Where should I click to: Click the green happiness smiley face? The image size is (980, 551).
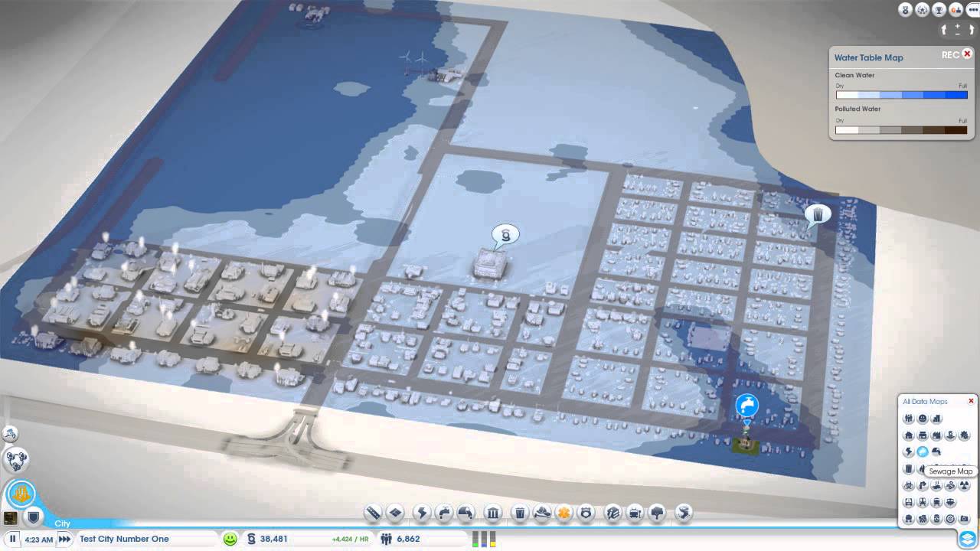click(x=230, y=539)
